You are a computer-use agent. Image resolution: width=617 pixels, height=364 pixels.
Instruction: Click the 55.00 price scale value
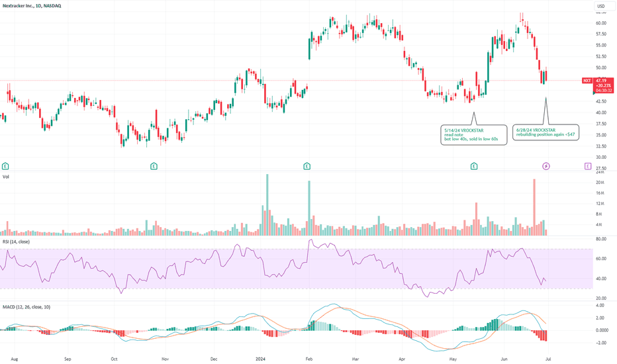click(x=601, y=45)
